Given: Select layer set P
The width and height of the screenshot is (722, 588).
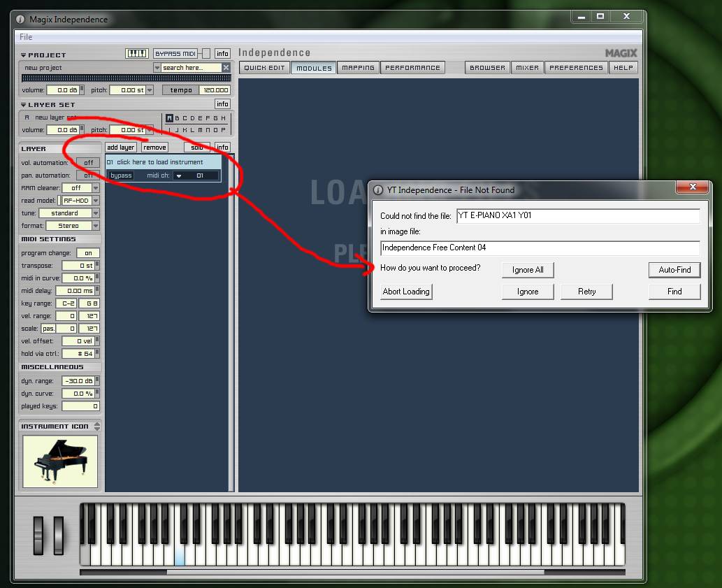Looking at the screenshot, I should coord(224,130).
